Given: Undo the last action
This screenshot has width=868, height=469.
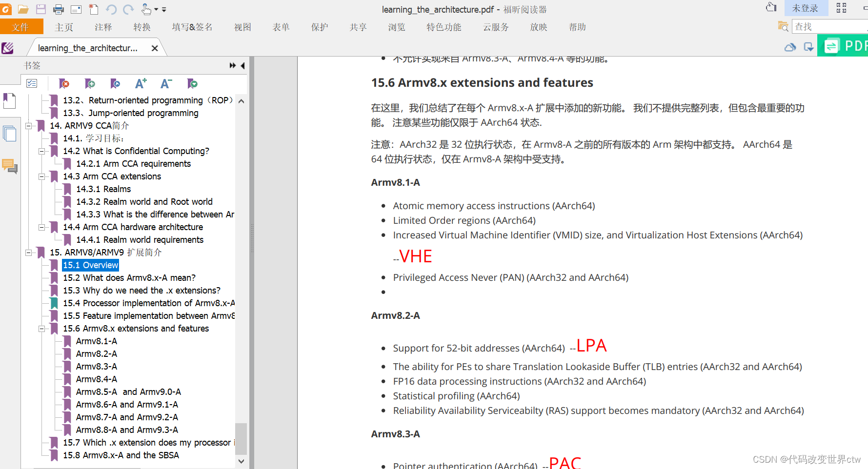Looking at the screenshot, I should click(111, 9).
